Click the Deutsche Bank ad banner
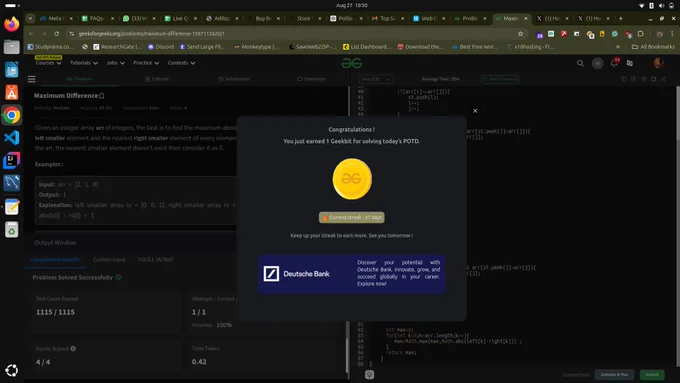 [352, 274]
